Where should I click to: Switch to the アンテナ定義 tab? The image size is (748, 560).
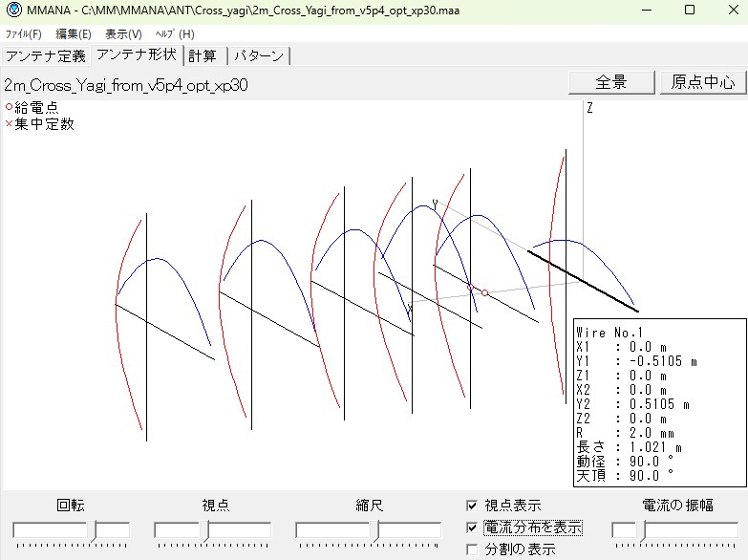click(x=46, y=55)
